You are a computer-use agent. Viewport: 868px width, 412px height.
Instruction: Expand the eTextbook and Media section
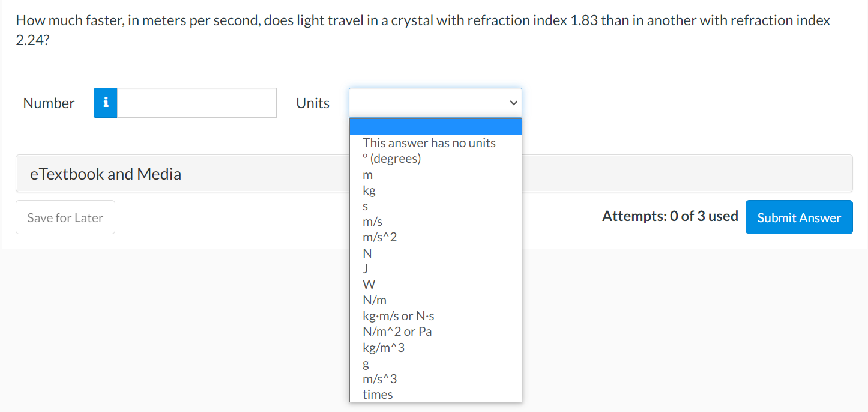(106, 174)
